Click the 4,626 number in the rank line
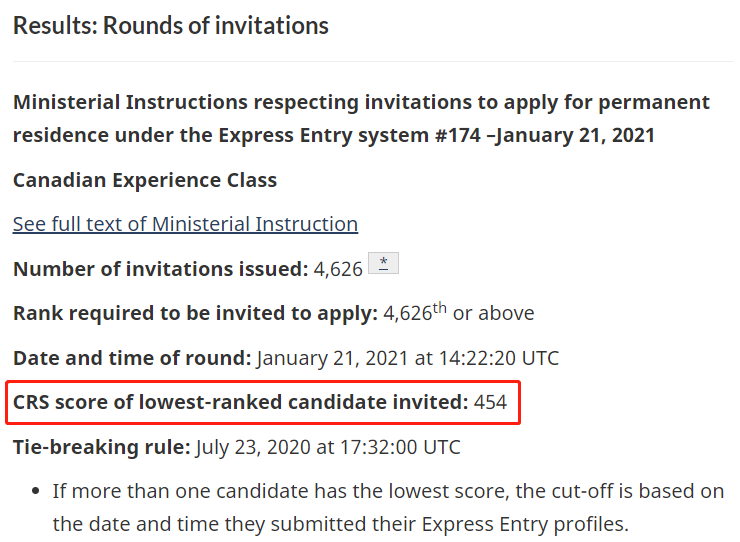The width and height of the screenshot is (740, 542). point(408,313)
